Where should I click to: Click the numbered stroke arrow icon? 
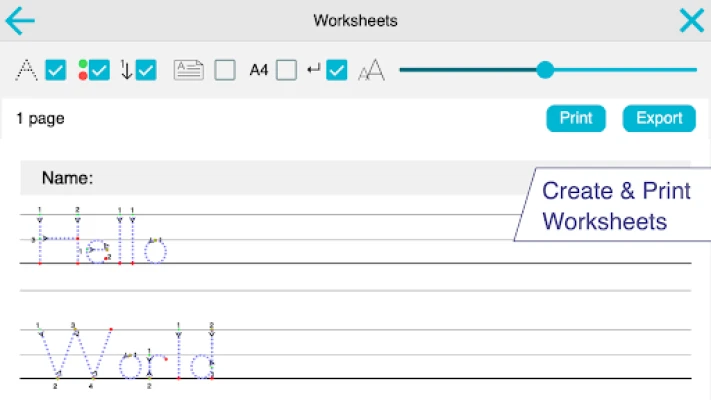127,70
